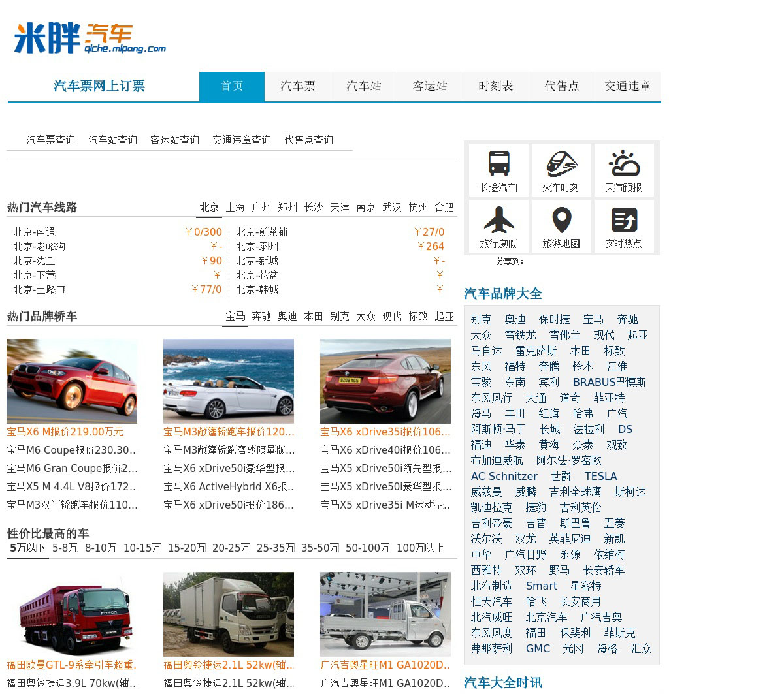Open the AC Schnitzer brand link
Viewport: 784px width, 694px height.
pos(504,476)
